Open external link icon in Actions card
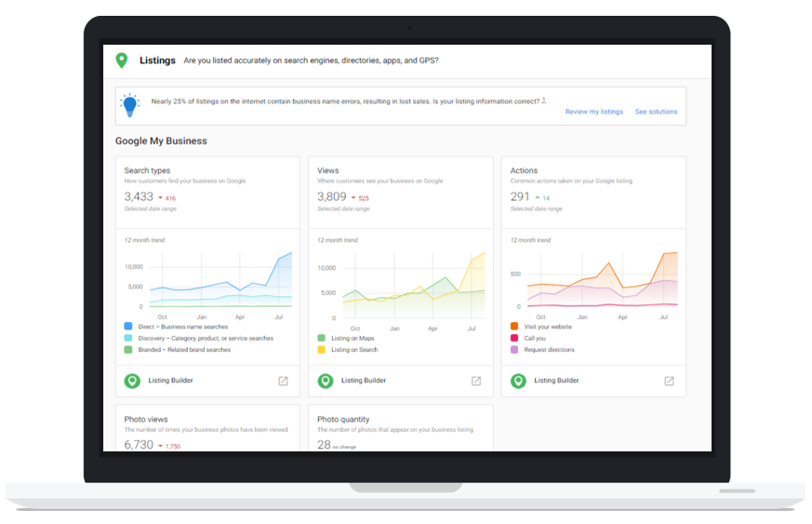The image size is (812, 524). 669,381
